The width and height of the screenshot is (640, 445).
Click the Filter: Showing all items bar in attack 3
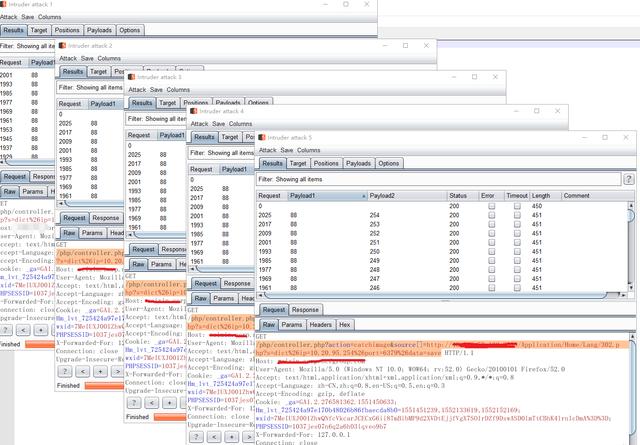tap(156, 119)
